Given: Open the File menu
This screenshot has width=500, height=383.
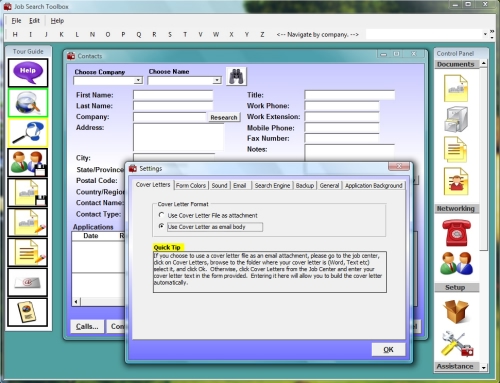Looking at the screenshot, I should (16, 21).
